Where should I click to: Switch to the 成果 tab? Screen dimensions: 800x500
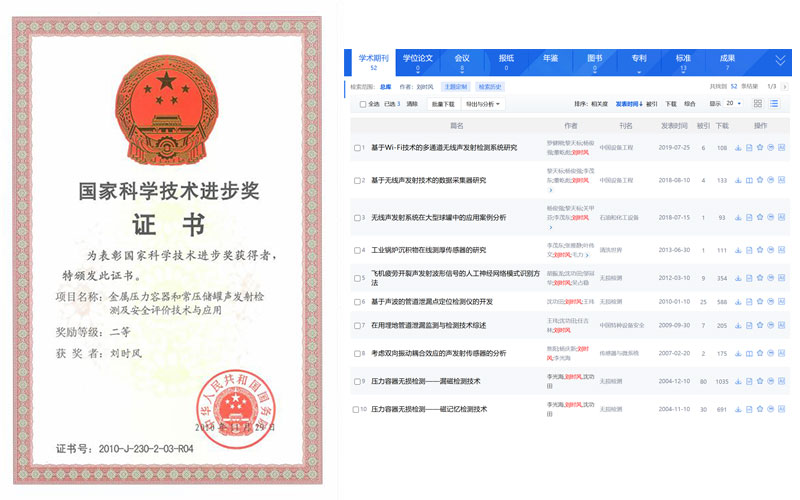(728, 62)
